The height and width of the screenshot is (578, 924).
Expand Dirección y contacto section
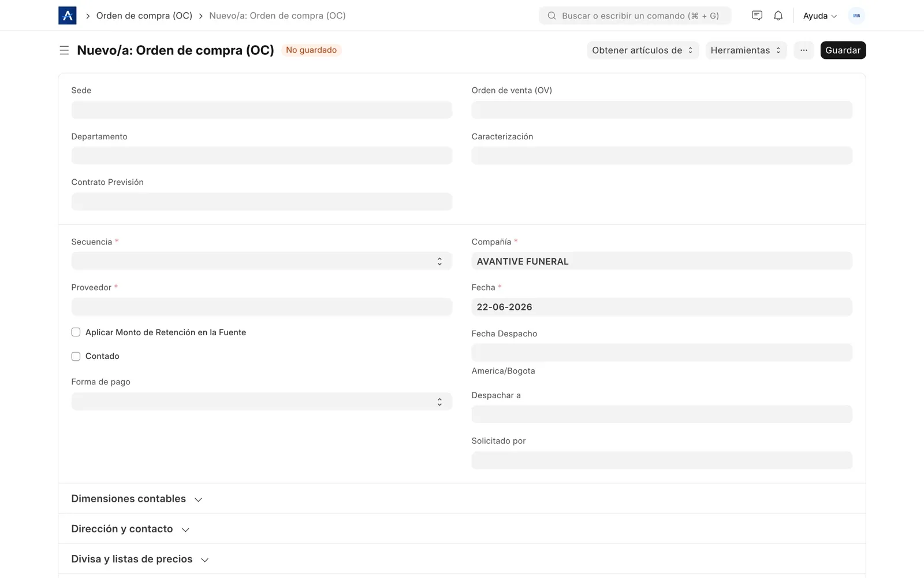click(x=131, y=529)
